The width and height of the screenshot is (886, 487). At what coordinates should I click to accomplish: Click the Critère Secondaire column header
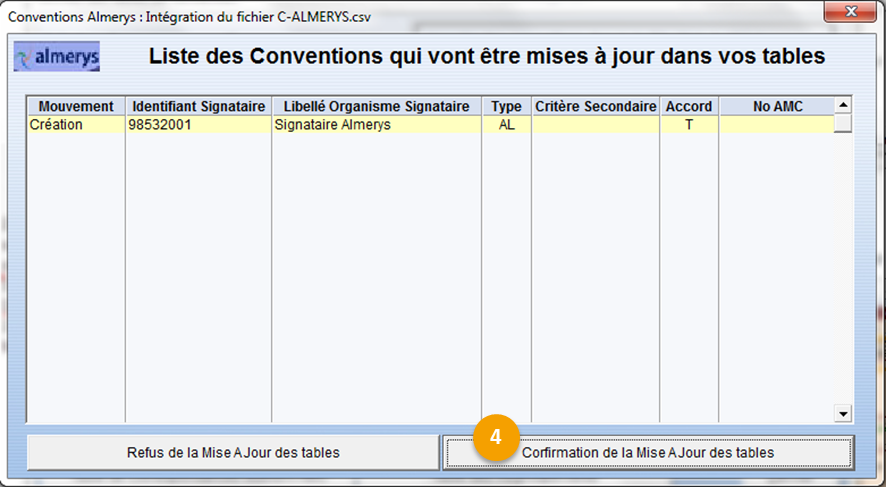point(596,106)
